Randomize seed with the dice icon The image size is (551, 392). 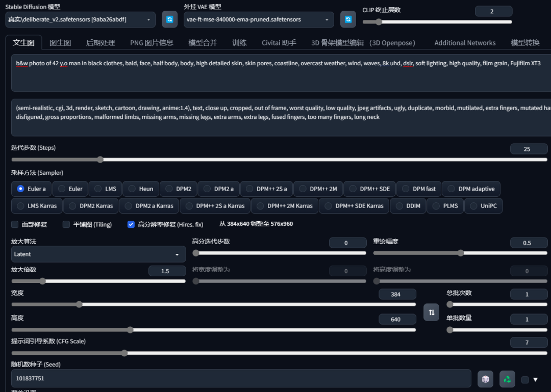point(485,379)
